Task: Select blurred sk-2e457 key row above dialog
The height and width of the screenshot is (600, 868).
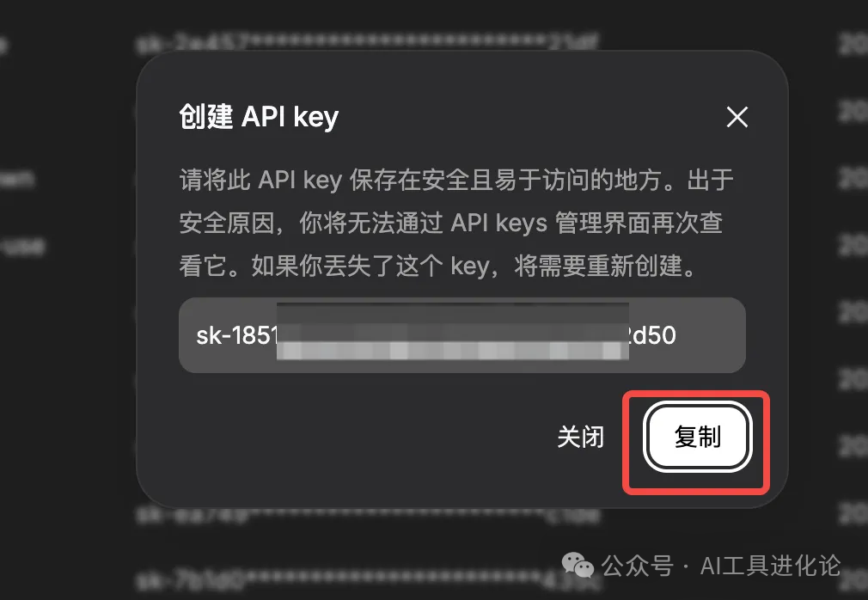Action: click(x=367, y=42)
